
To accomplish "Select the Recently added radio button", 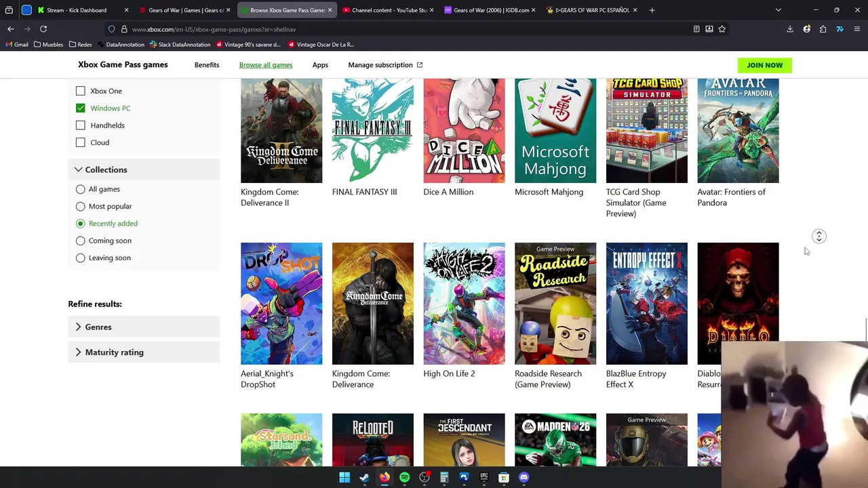I will [x=81, y=224].
